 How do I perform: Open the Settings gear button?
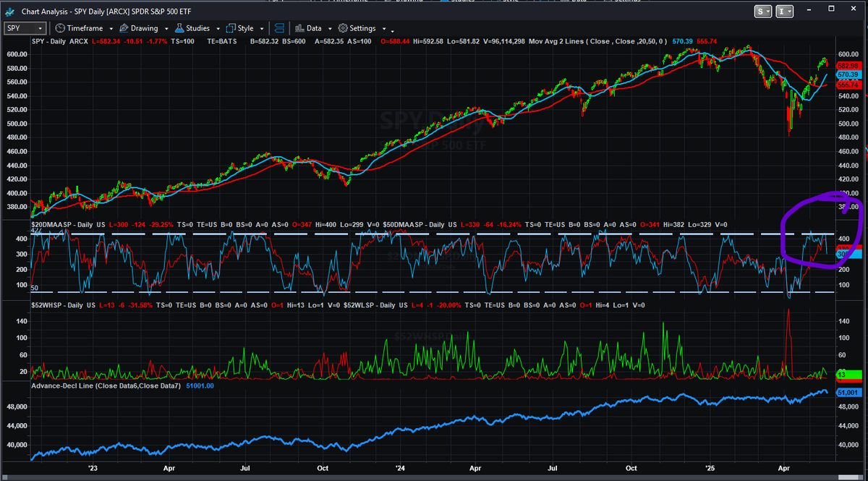tap(357, 28)
